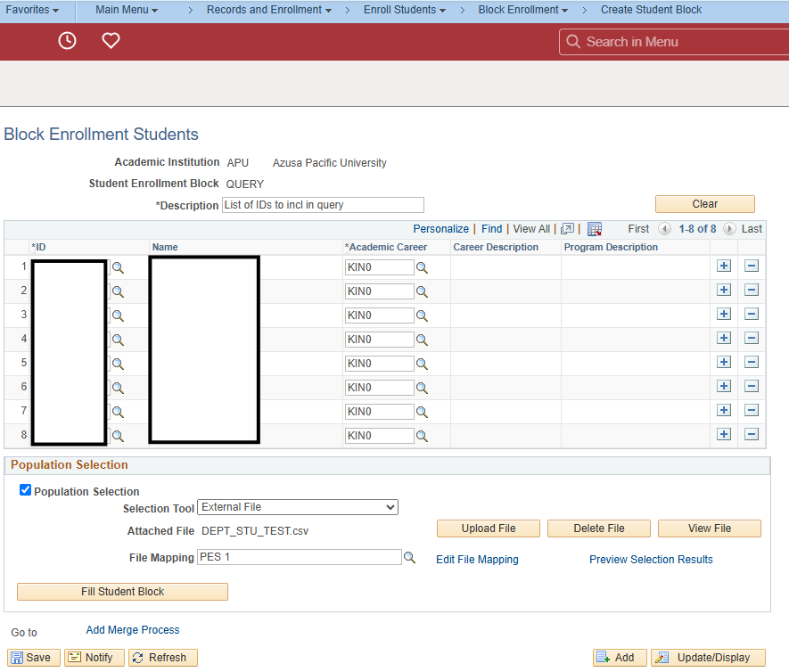This screenshot has width=789, height=672.
Task: Uncheck the Population Selection checkbox
Action: coord(25,488)
